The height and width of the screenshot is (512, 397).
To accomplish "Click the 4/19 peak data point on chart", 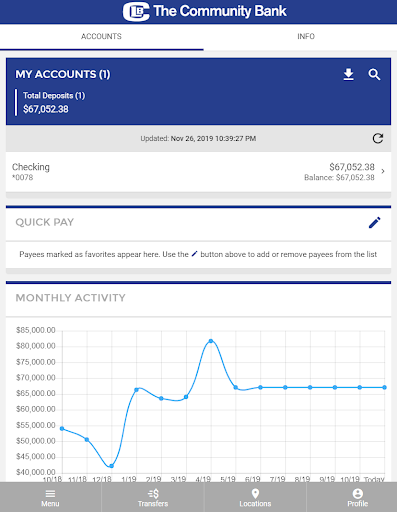I will coord(211,341).
